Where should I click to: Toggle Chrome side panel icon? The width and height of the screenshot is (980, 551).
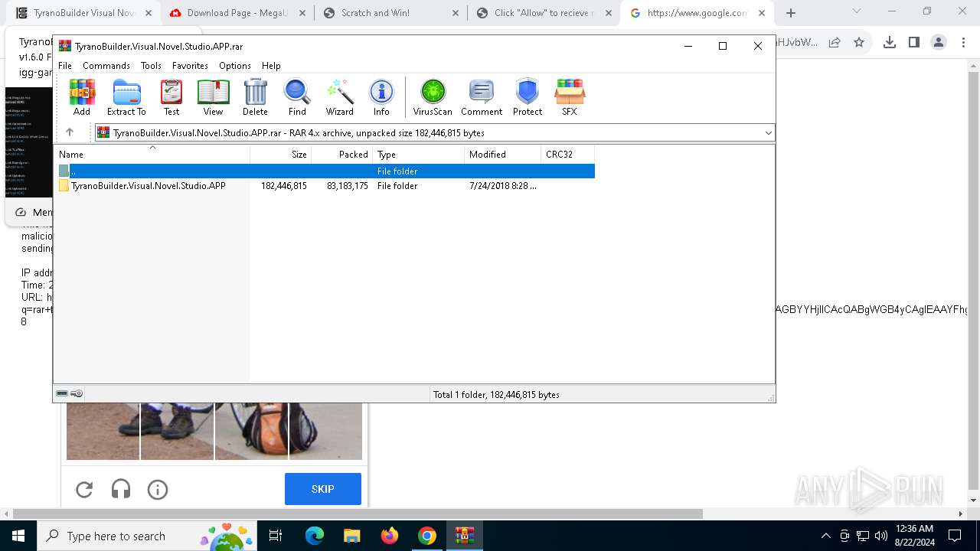pyautogui.click(x=914, y=43)
